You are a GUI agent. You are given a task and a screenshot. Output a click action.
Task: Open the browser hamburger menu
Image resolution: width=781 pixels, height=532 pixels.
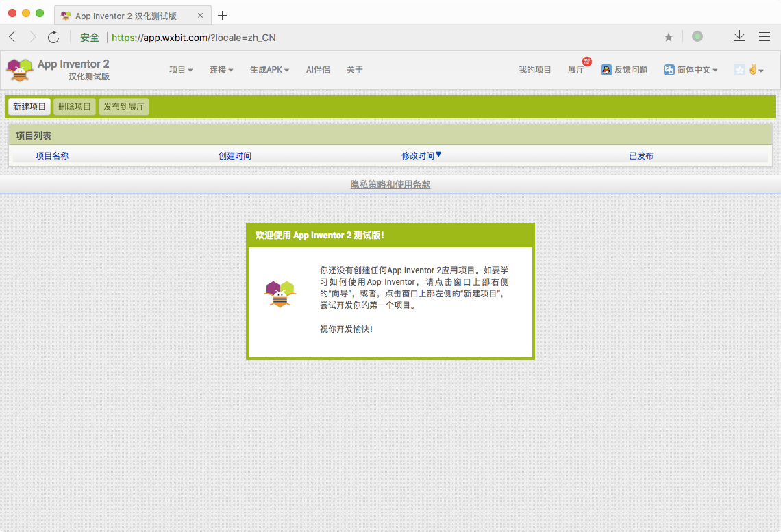[x=766, y=37]
